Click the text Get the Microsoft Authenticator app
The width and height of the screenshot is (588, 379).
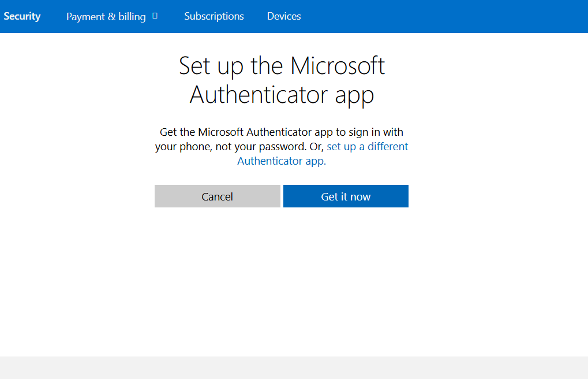[x=246, y=132]
